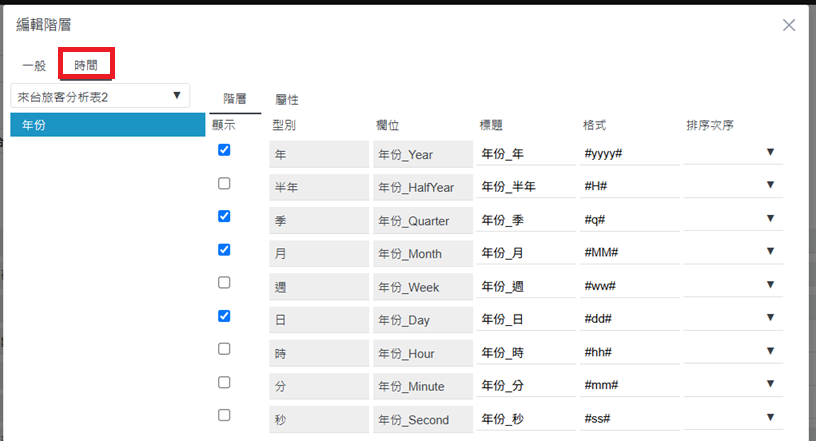Close the 編輯階層 dialog

click(x=789, y=25)
